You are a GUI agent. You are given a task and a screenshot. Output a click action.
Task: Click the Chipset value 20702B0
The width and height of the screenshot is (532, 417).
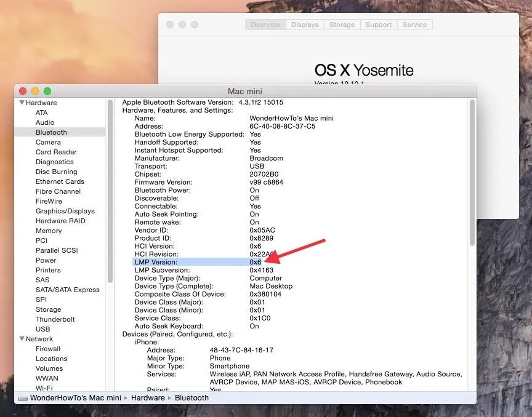point(264,174)
